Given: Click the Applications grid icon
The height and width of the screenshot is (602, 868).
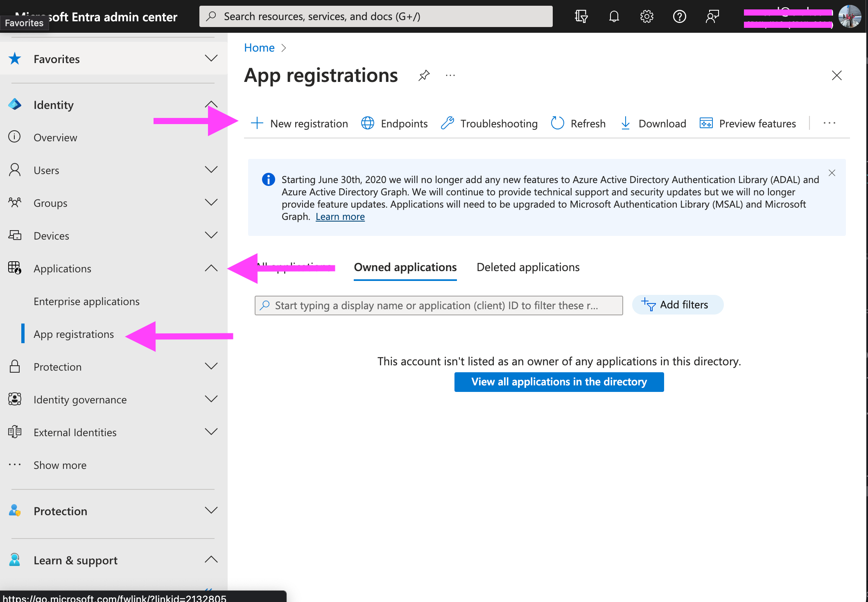Looking at the screenshot, I should (x=15, y=268).
